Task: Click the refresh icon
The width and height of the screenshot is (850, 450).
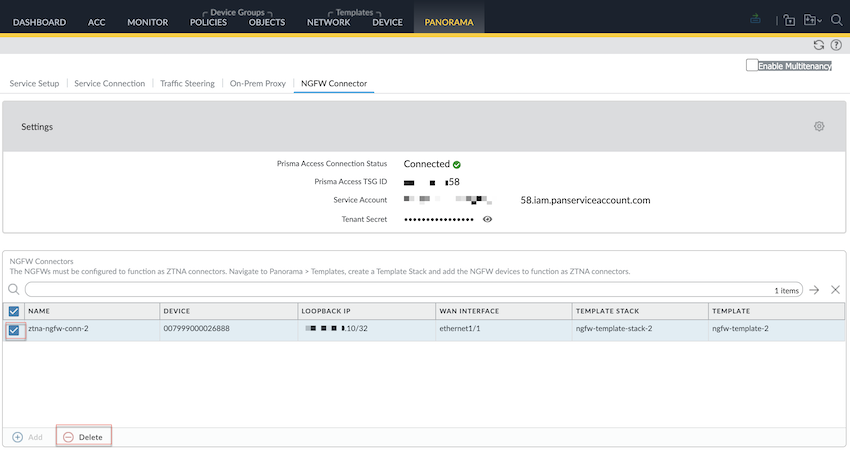Action: [819, 45]
